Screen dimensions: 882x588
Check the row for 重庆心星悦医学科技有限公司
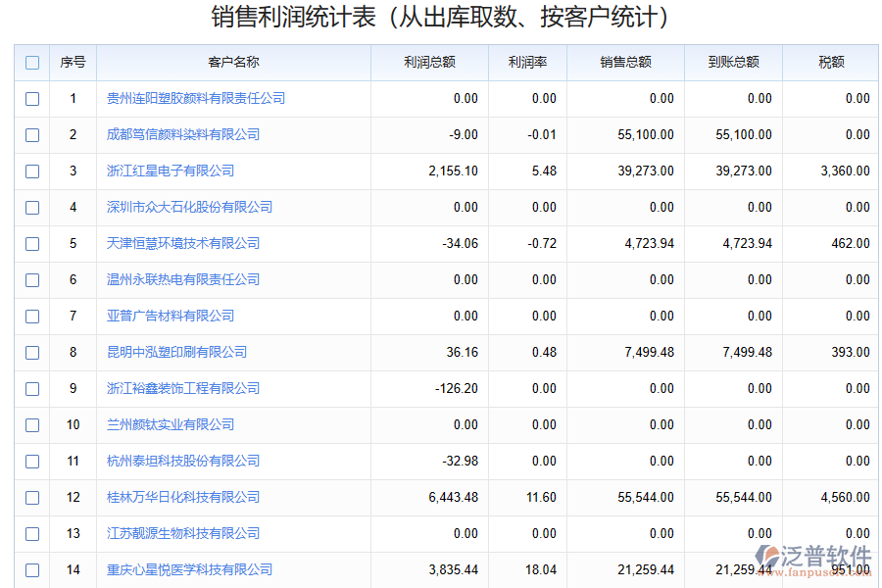point(31,569)
